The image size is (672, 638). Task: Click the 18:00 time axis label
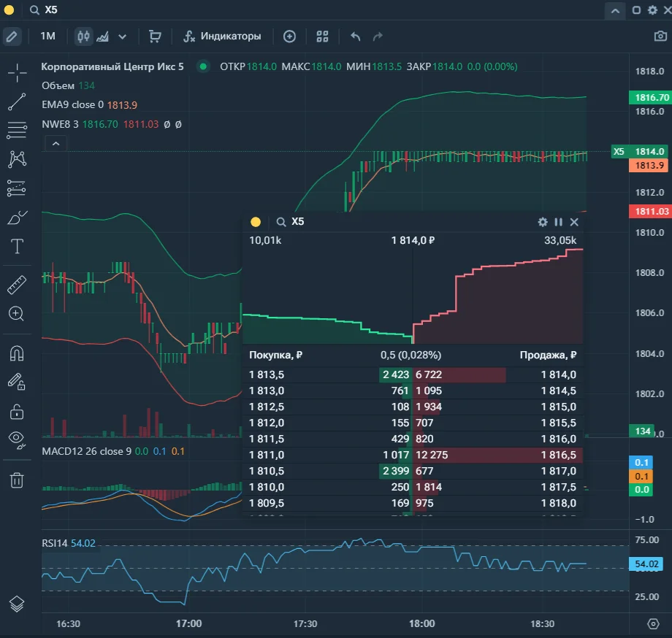[422, 624]
